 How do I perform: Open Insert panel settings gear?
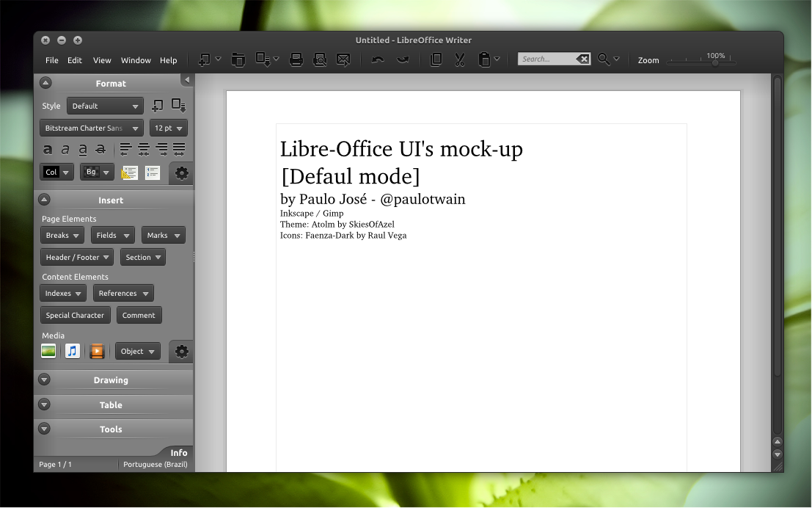coord(181,352)
